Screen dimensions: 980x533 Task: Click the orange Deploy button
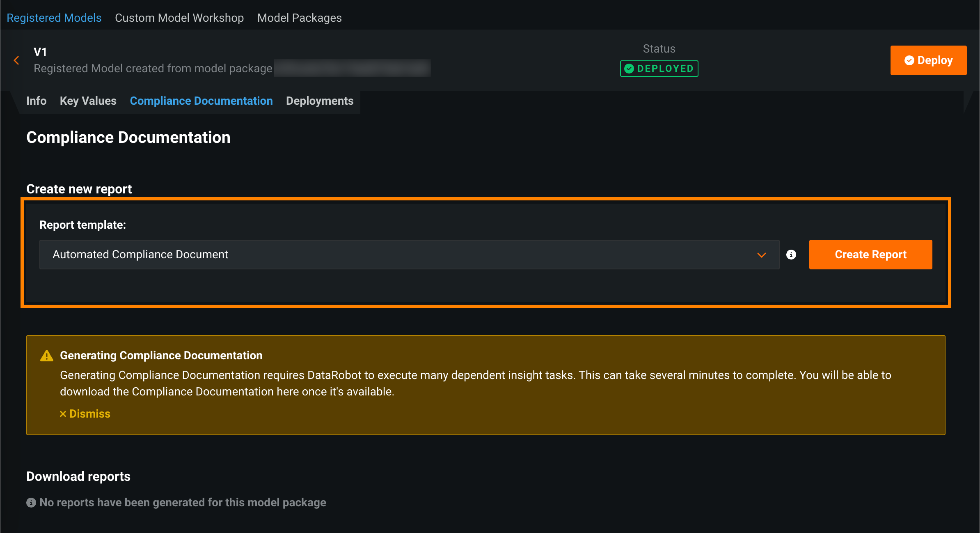coord(928,60)
